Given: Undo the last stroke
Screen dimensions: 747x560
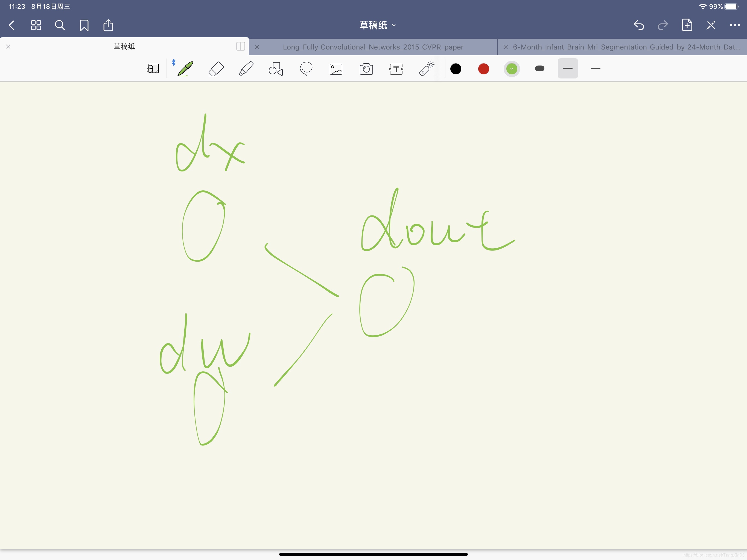Looking at the screenshot, I should coord(639,25).
